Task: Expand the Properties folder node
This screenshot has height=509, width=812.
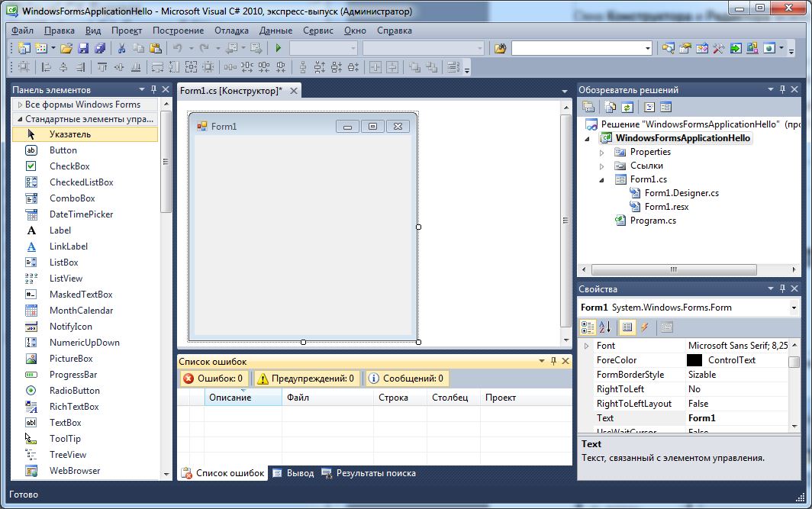Action: coord(601,153)
